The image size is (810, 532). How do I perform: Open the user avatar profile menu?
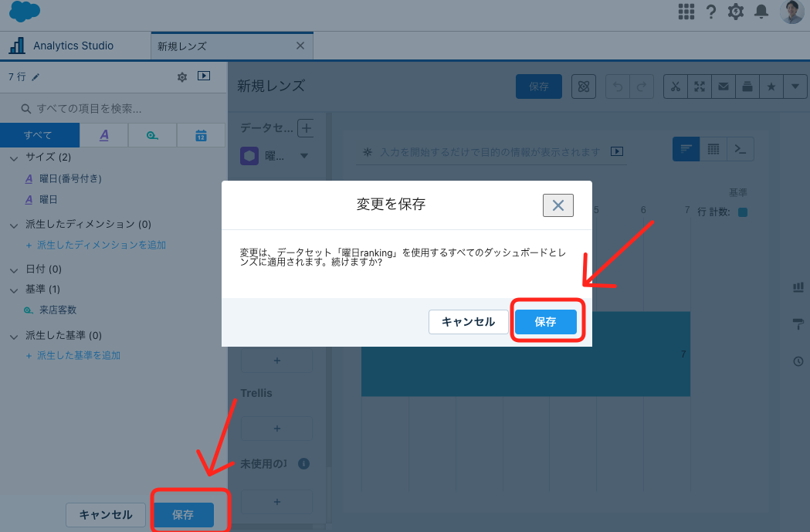pyautogui.click(x=791, y=12)
